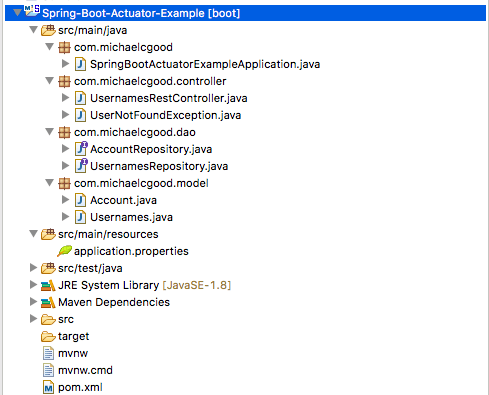Select the com.michaelcgood.model label

pos(141,183)
